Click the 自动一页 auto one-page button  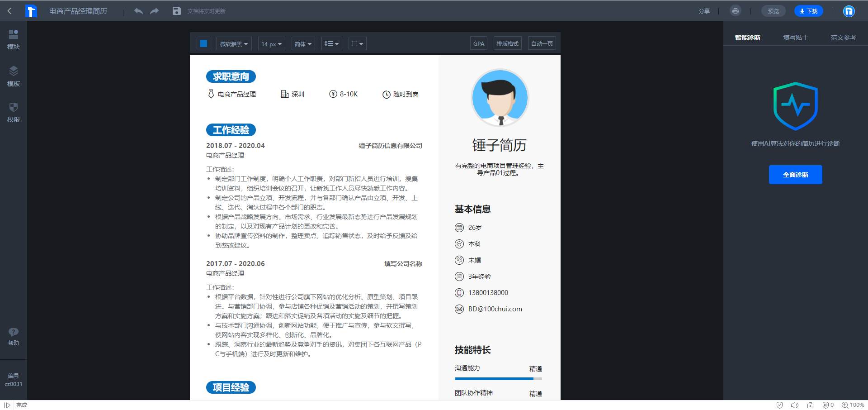point(542,43)
